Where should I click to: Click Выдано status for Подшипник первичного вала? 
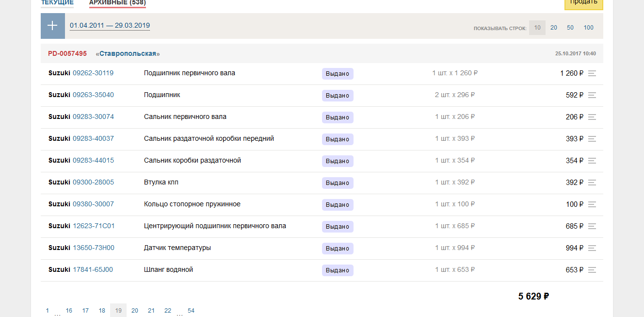click(x=338, y=74)
